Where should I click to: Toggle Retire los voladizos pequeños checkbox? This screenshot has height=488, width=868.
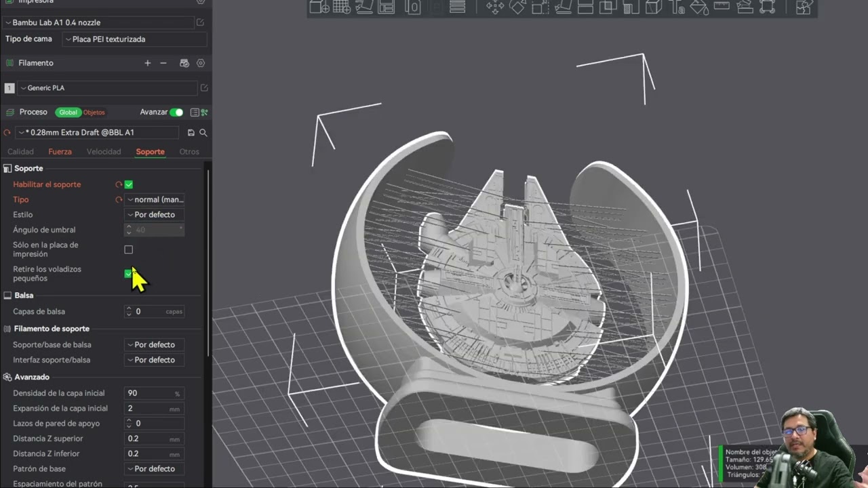coord(128,274)
